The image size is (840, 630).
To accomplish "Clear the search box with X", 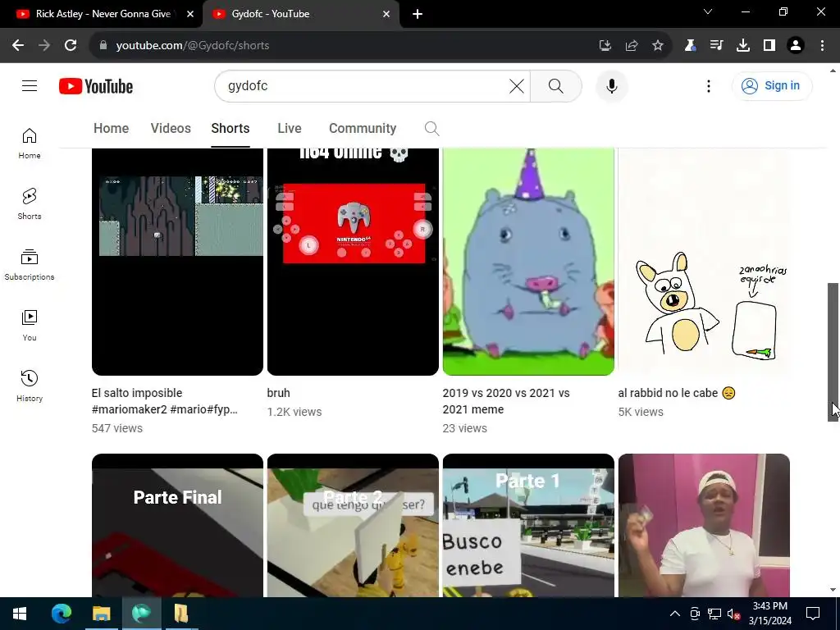I will pyautogui.click(x=517, y=85).
